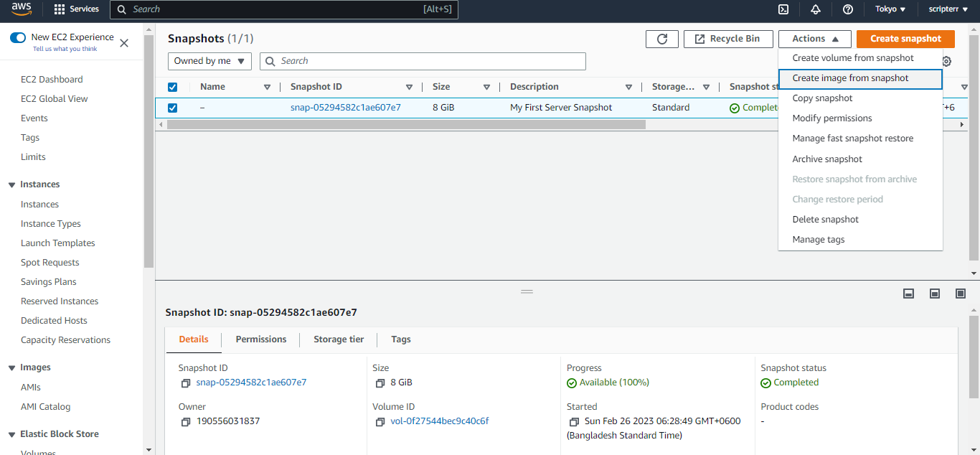Close the New EC2 Experience banner
Screen dimensions: 980x455
[x=124, y=43]
